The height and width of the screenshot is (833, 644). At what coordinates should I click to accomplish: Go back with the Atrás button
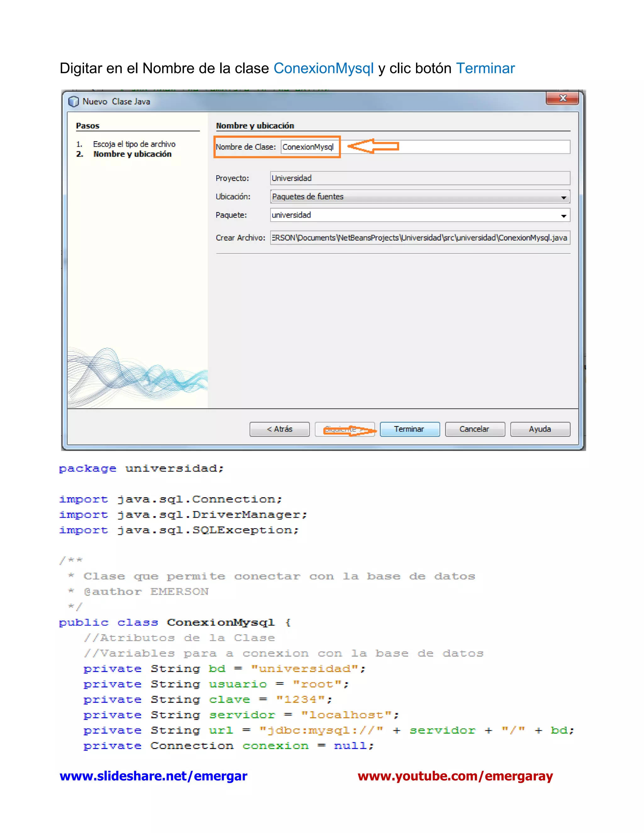click(x=279, y=429)
